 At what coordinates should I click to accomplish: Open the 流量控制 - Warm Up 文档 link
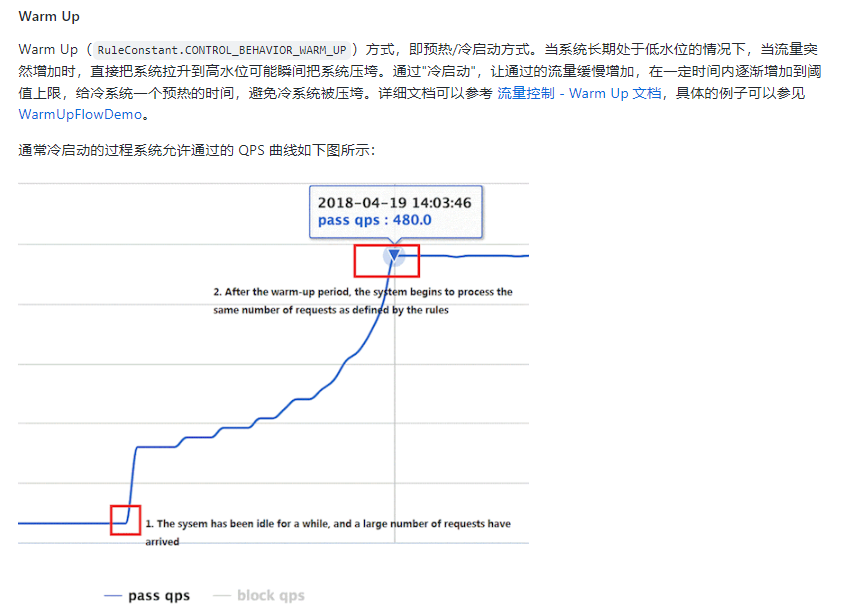point(579,93)
